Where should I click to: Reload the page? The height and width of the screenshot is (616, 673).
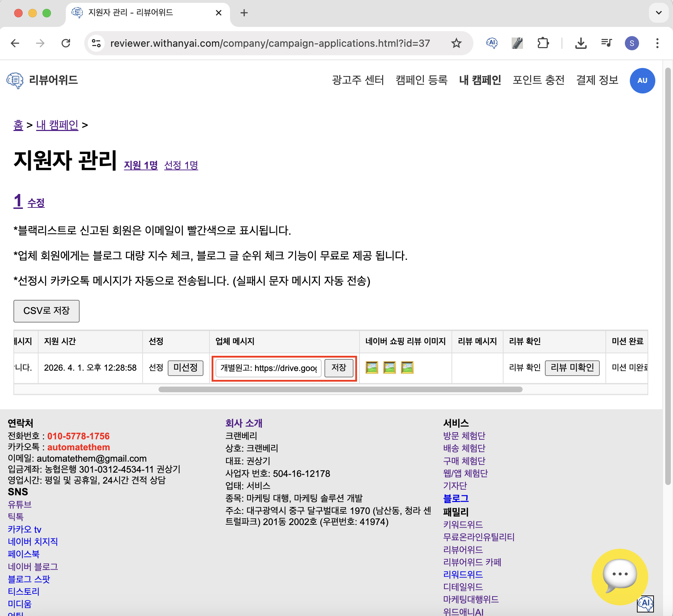66,43
